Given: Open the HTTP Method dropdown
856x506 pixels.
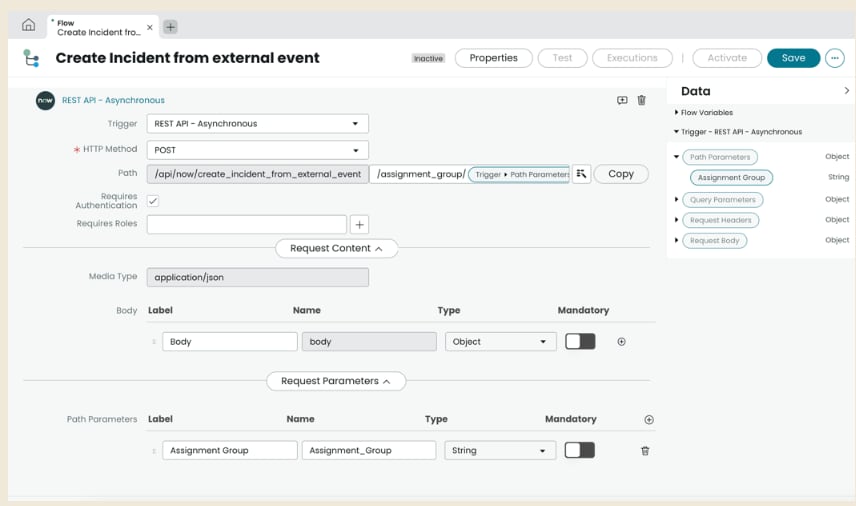Looking at the screenshot, I should [258, 150].
